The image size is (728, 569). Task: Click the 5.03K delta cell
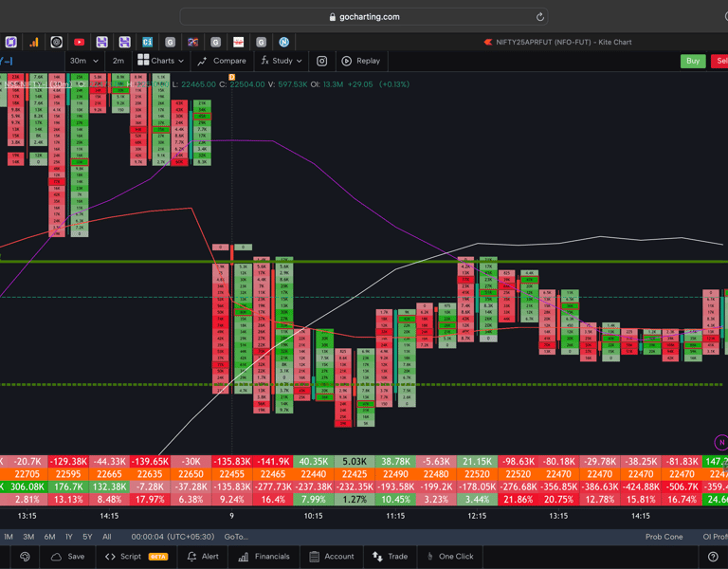[x=355, y=461]
